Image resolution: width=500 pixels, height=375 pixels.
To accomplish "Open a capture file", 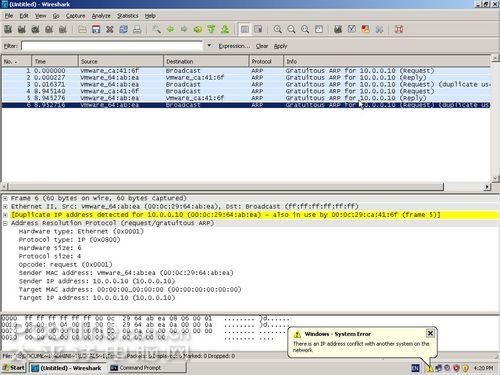I will click(x=82, y=29).
